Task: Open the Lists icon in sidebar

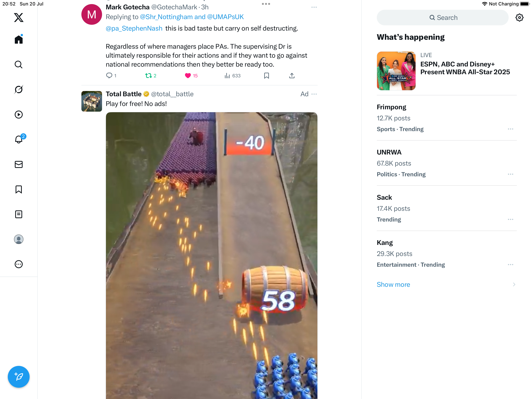Action: pos(18,214)
